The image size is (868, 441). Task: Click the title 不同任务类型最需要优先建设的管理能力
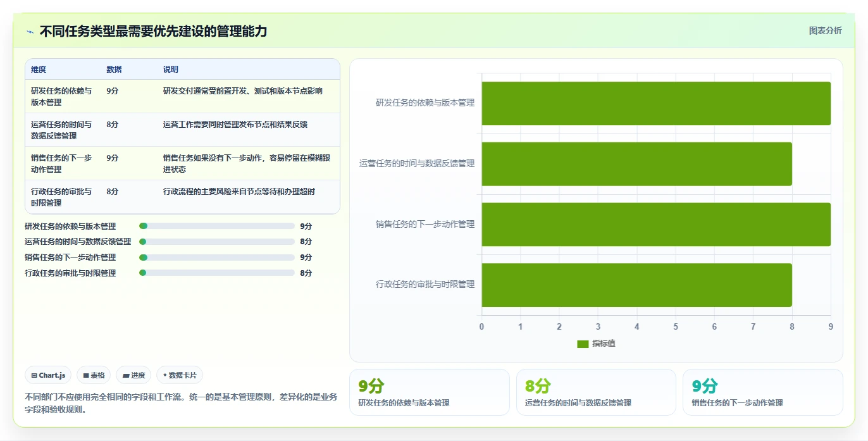point(154,31)
